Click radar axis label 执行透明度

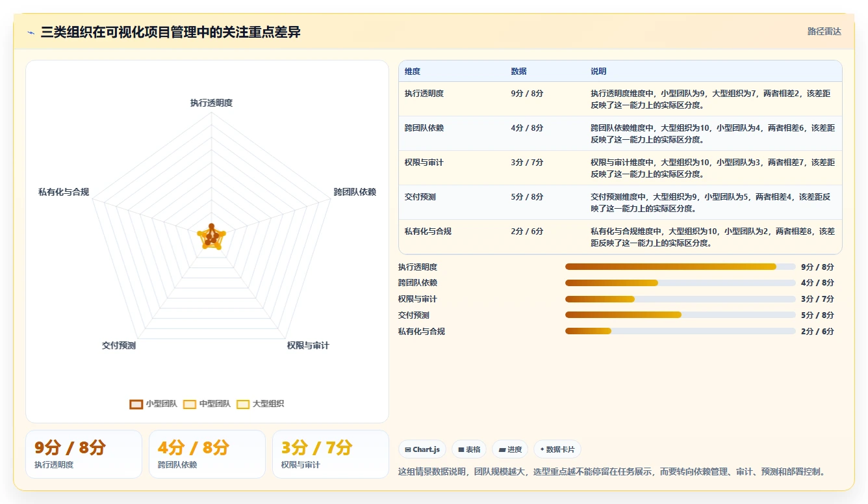point(211,103)
